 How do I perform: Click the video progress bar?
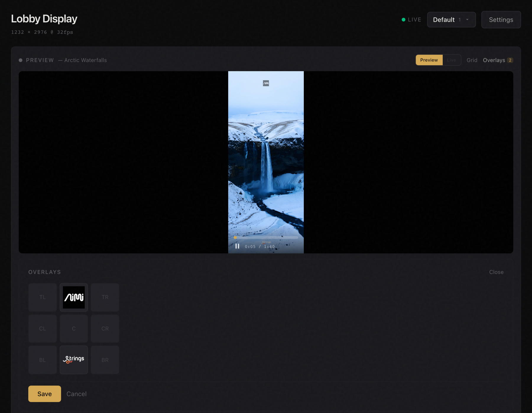click(x=266, y=238)
